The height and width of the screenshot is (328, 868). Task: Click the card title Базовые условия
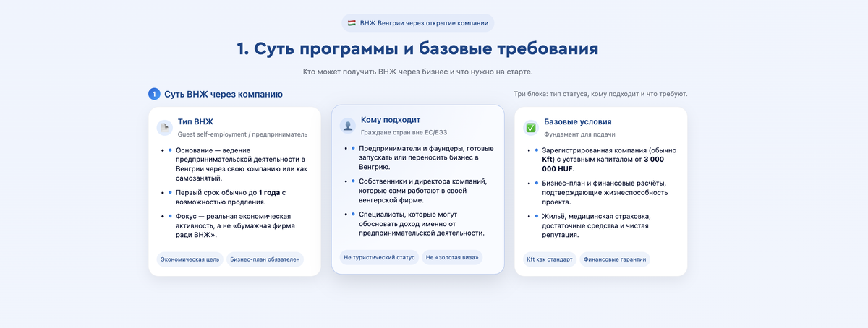click(x=578, y=122)
